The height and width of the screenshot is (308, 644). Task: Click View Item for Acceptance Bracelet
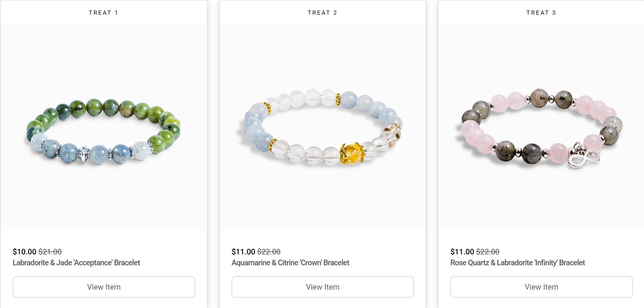coord(104,287)
